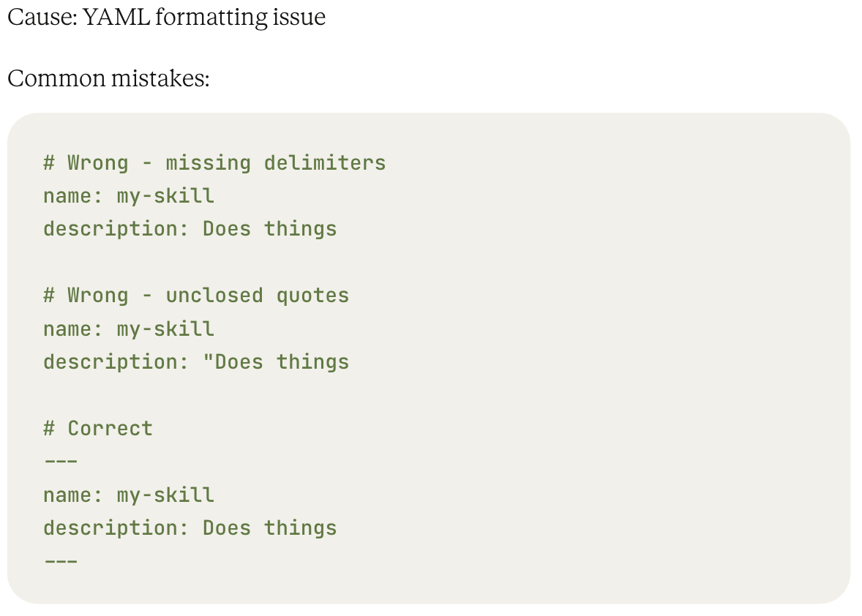Click the word 'Correct' in the code block
This screenshot has width=862, height=616.
pos(110,428)
